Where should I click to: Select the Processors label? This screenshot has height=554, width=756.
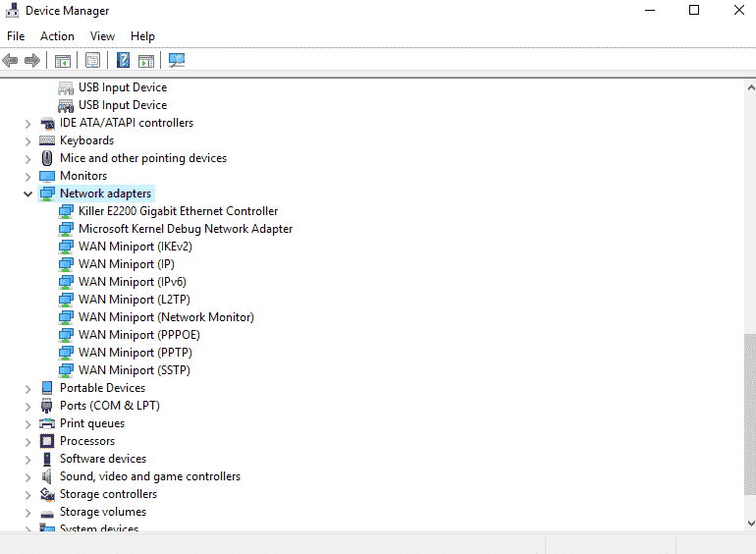pos(87,441)
